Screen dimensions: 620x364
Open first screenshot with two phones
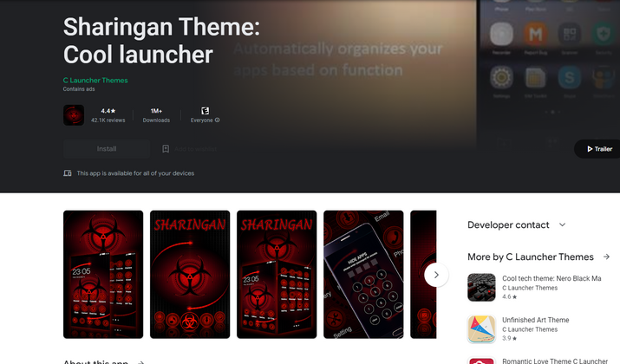point(103,274)
